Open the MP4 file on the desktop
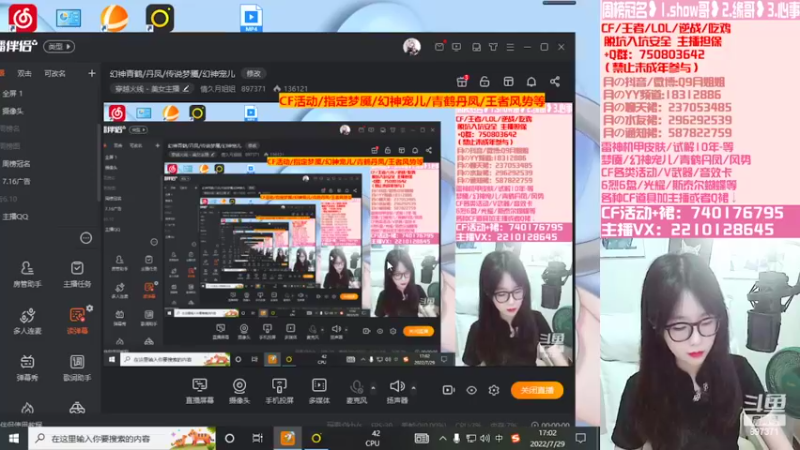 point(251,18)
